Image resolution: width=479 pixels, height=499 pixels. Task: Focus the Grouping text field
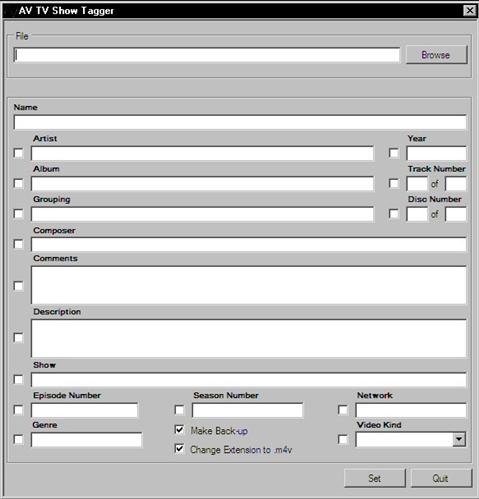[x=202, y=214]
